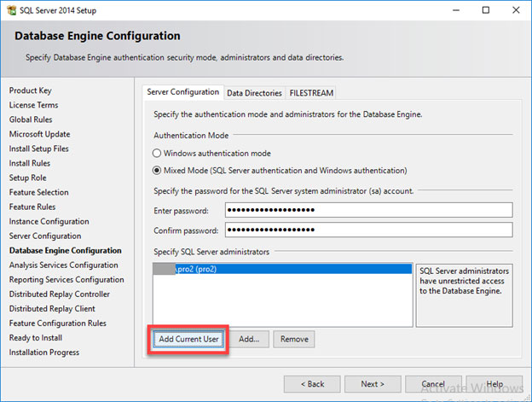Click Microsoft Update in the steps list
Image resolution: width=532 pixels, height=402 pixels.
[39, 134]
